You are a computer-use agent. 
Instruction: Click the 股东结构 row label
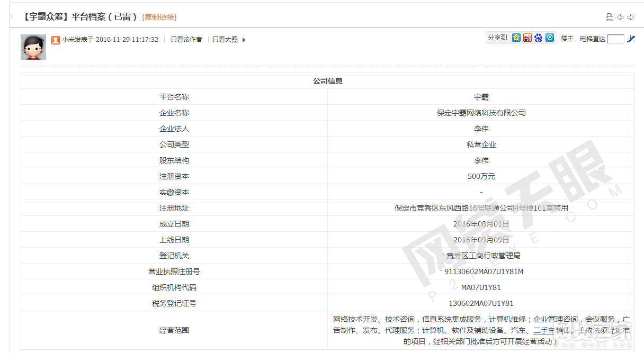[174, 160]
